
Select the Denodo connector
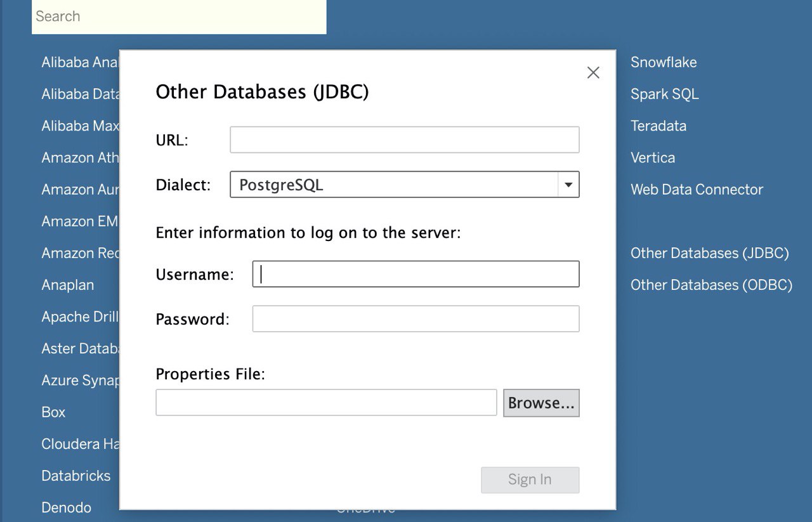click(67, 507)
